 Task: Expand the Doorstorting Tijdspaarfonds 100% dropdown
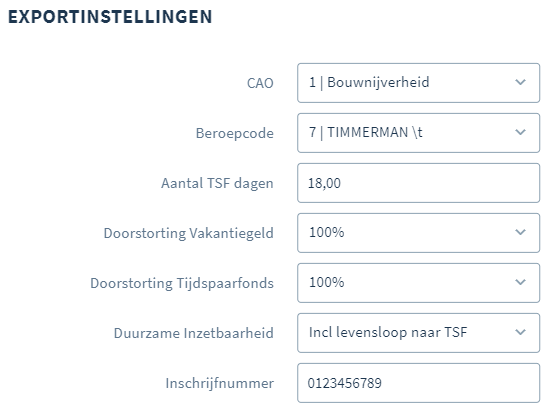(418, 283)
